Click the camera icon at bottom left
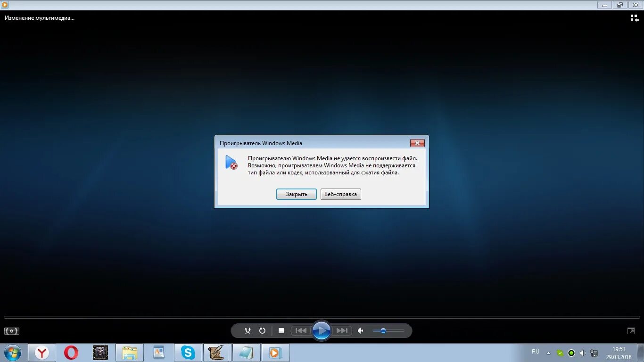Viewport: 644px width, 362px height. click(12, 331)
